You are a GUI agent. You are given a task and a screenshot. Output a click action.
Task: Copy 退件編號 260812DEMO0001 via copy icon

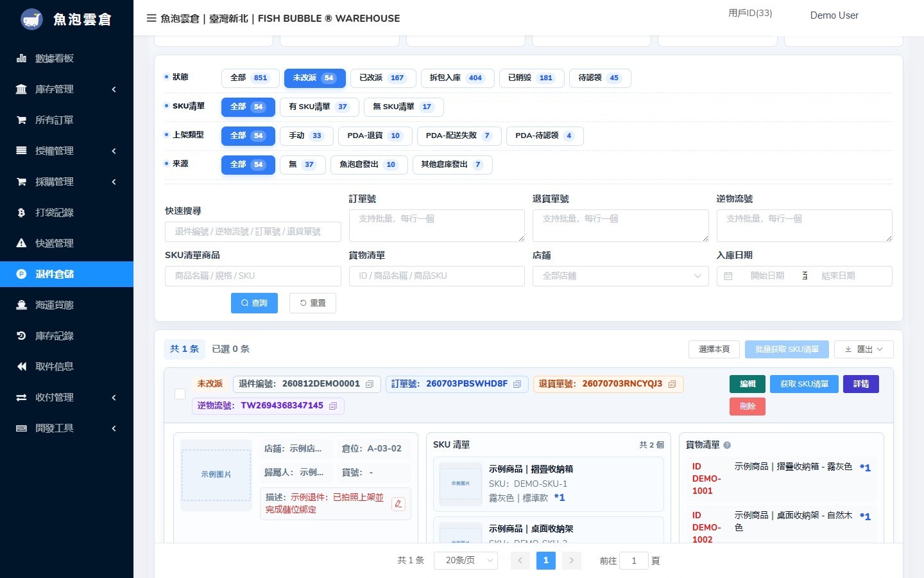tap(370, 384)
